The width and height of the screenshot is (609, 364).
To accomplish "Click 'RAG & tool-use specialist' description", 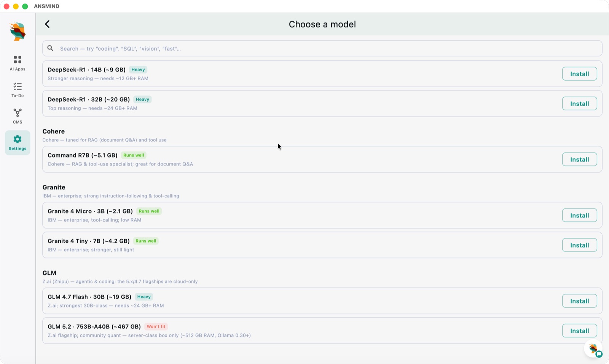I will 120,164.
